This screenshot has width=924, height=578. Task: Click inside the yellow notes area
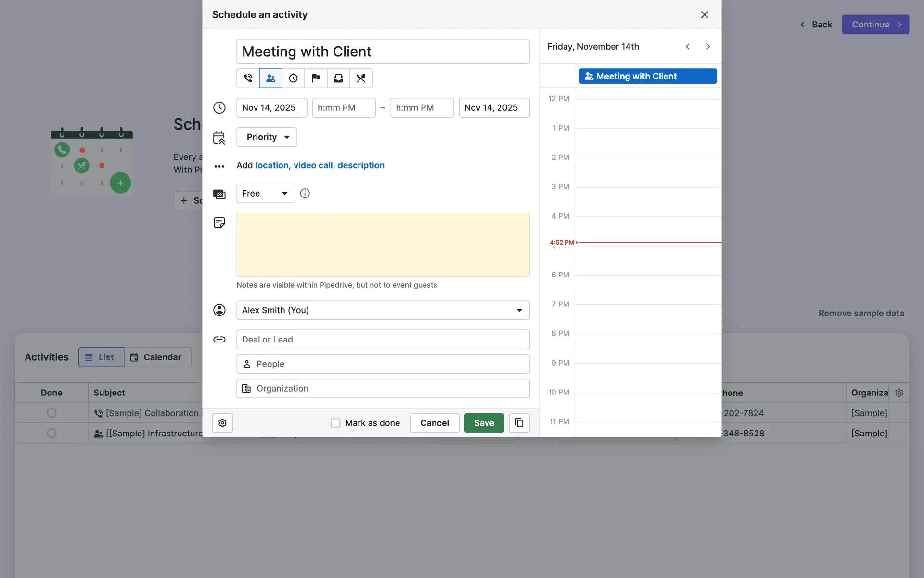[383, 245]
